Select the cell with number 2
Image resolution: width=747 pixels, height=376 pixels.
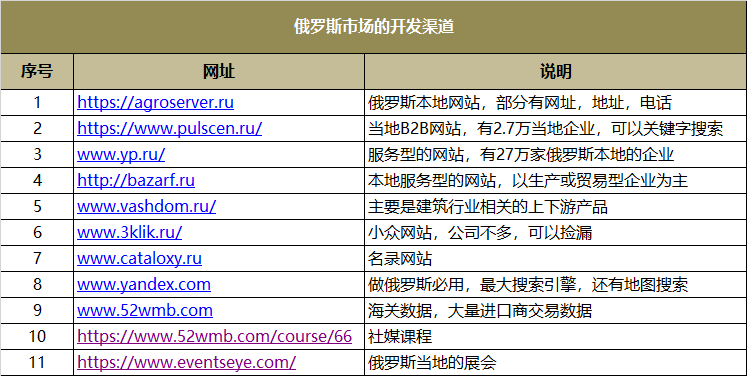37,129
